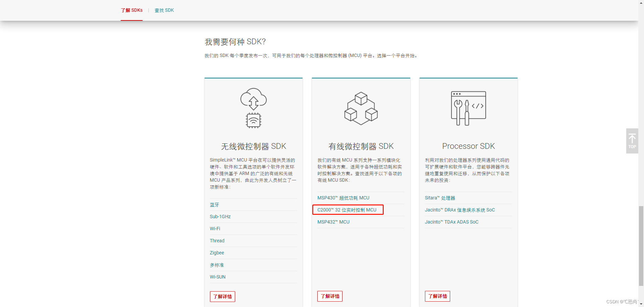Click the 有线微控制器 SDK heading
The height and width of the screenshot is (307, 644).
pyautogui.click(x=361, y=146)
